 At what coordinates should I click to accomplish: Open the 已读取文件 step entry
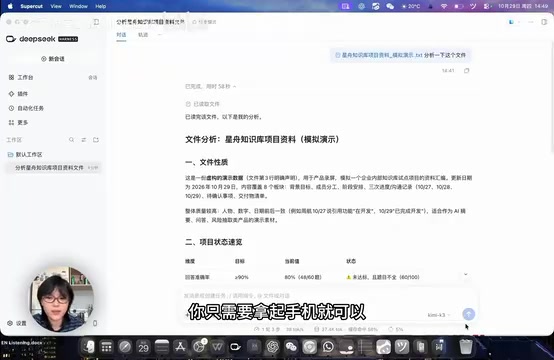[202, 104]
